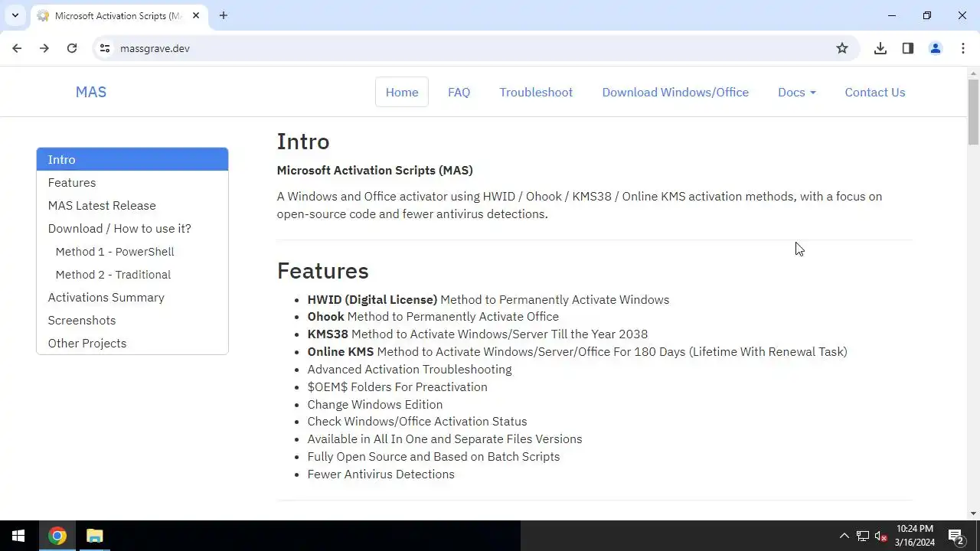Click 'Fully Open Source and Based on Batch Scripts'

(x=433, y=456)
